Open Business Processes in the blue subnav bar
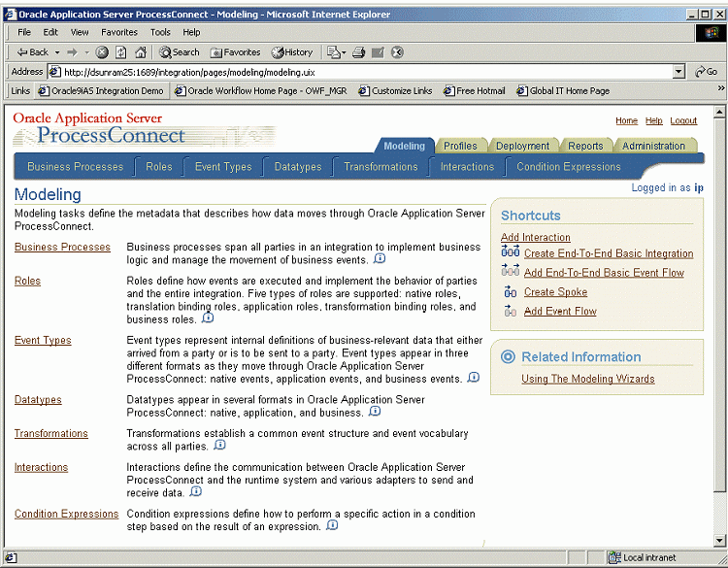Viewport: 728px width, 568px height. pyautogui.click(x=75, y=167)
